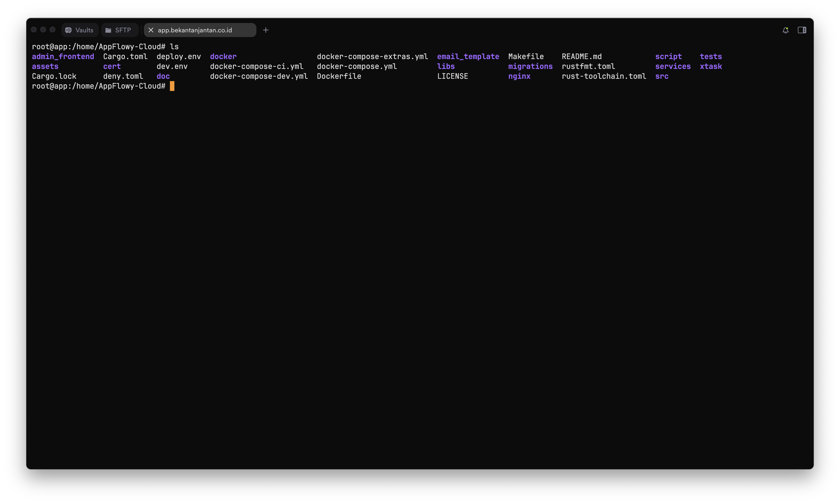
Task: Click the migrations directory name
Action: point(530,67)
